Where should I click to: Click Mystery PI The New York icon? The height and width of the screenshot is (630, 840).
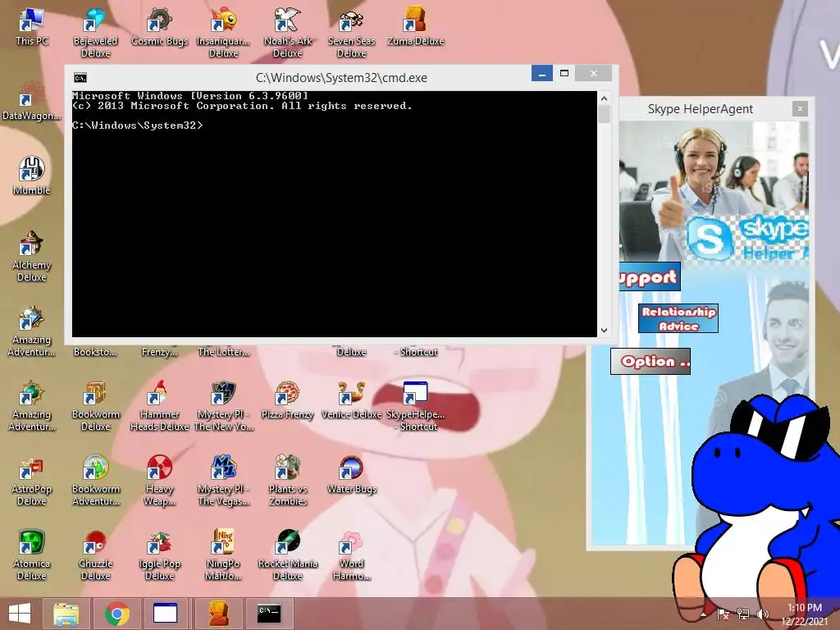pos(223,406)
